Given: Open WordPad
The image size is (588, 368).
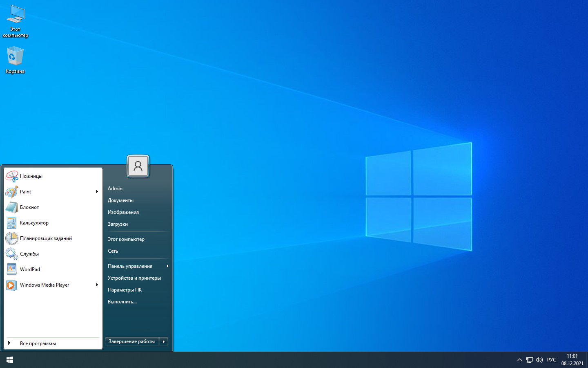Looking at the screenshot, I should [30, 269].
